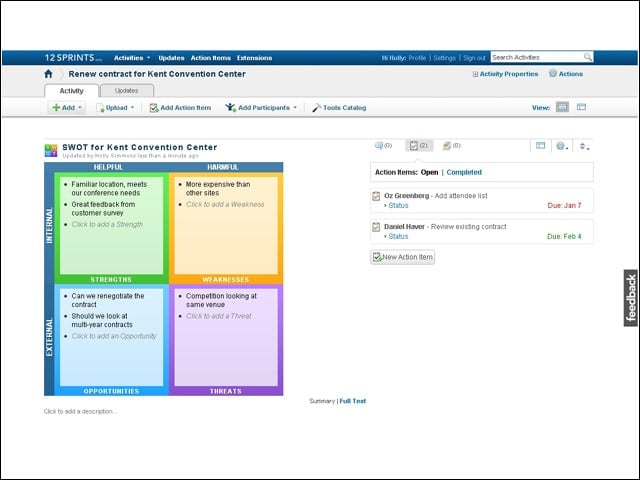The width and height of the screenshot is (640, 480).
Task: Click to add a description text
Action: click(x=80, y=411)
